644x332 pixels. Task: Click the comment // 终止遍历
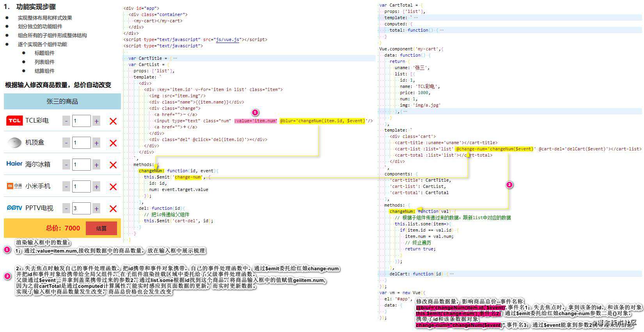[418, 243]
